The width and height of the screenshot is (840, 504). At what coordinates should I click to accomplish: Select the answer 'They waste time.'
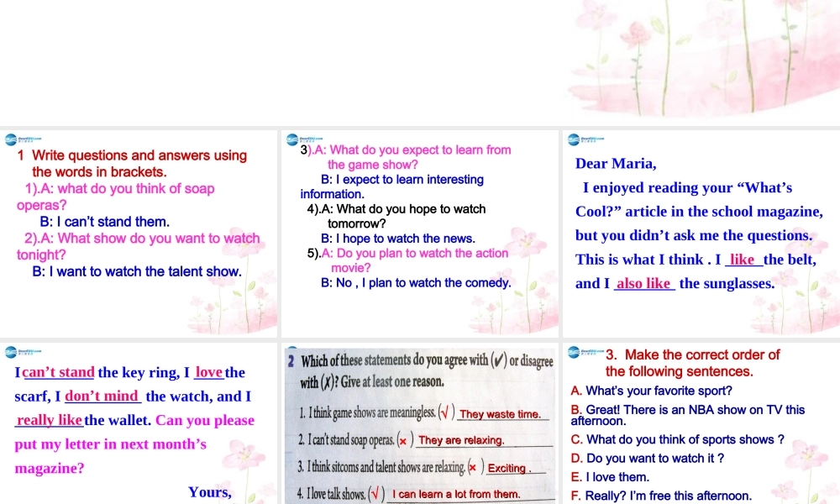[500, 414]
